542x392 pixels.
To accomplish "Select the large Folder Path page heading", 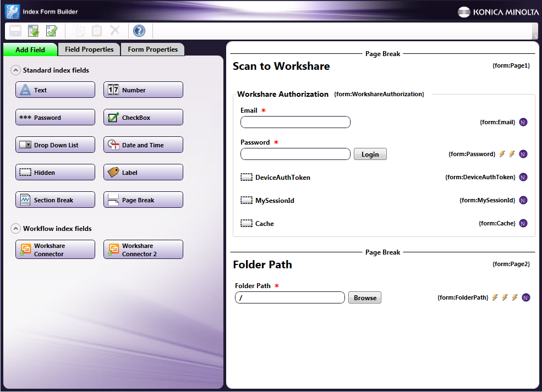I will 262,264.
